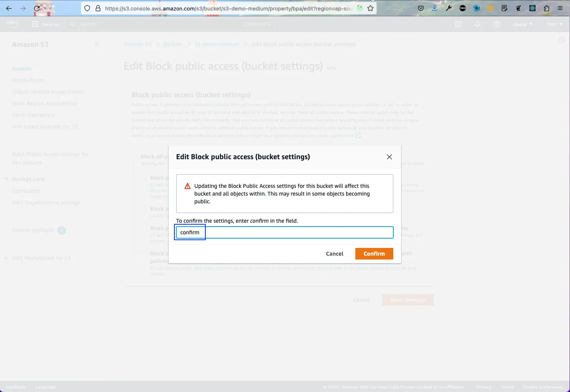Open the browser extensions puzzle icon
Image resolution: width=570 pixels, height=392 pixels.
tap(546, 8)
